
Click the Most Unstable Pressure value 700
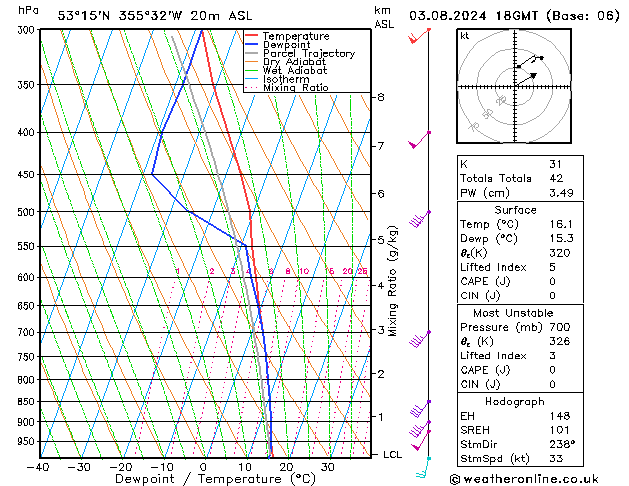560,327
